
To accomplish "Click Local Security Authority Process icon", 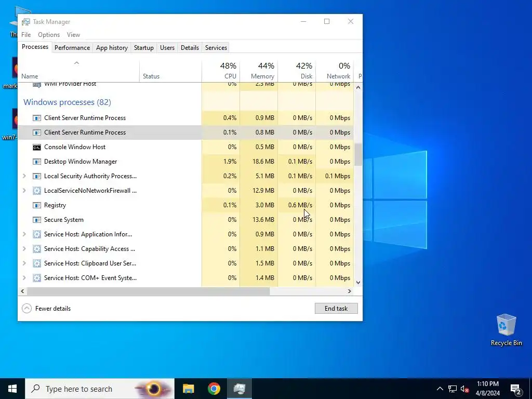I will (x=37, y=176).
